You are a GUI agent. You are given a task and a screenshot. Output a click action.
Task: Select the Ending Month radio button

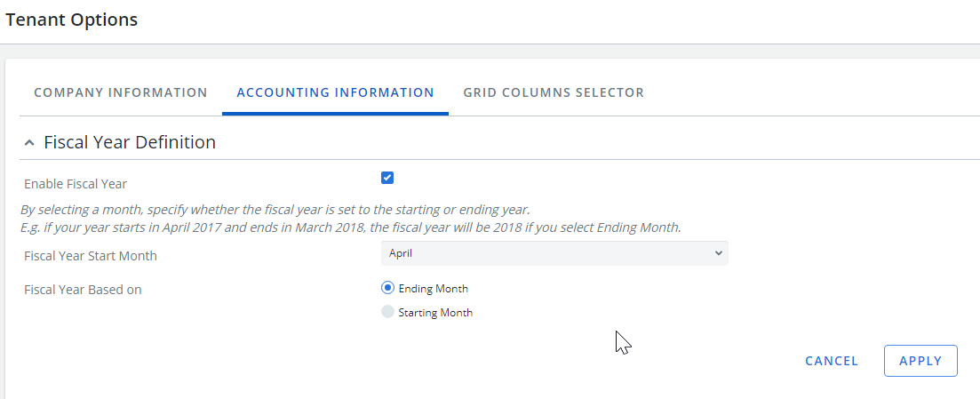pyautogui.click(x=387, y=288)
